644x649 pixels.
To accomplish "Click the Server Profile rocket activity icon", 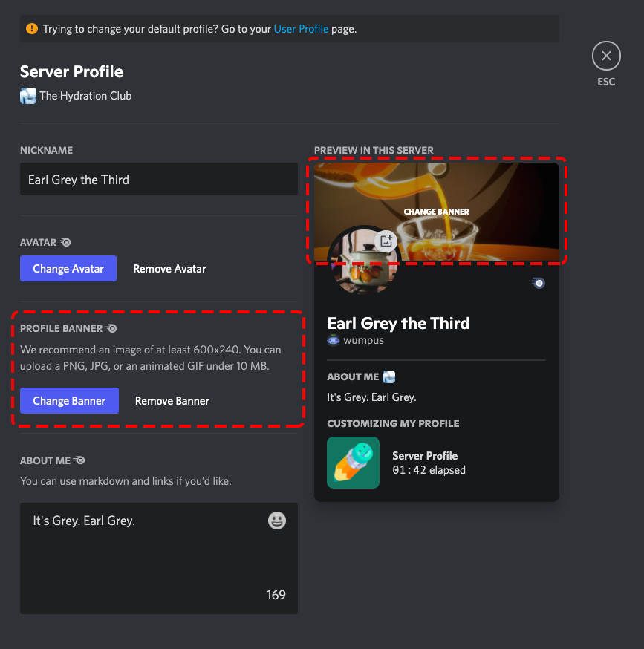I will click(x=353, y=463).
